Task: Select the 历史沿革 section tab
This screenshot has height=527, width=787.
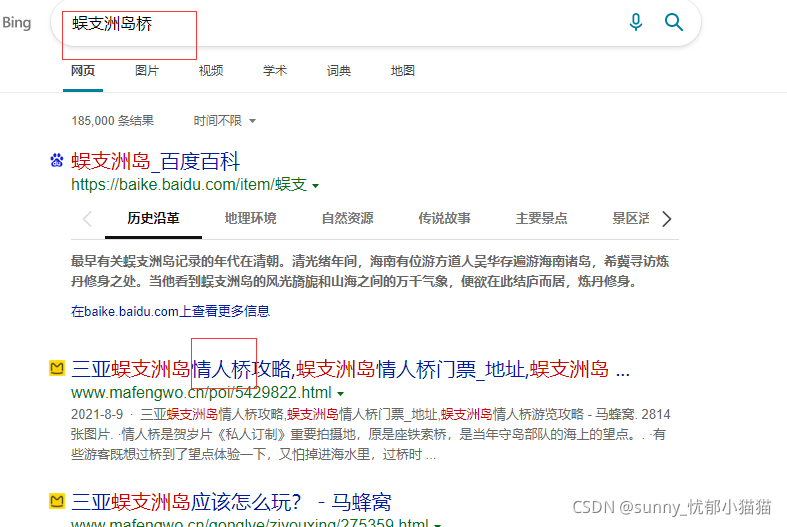Action: [153, 218]
